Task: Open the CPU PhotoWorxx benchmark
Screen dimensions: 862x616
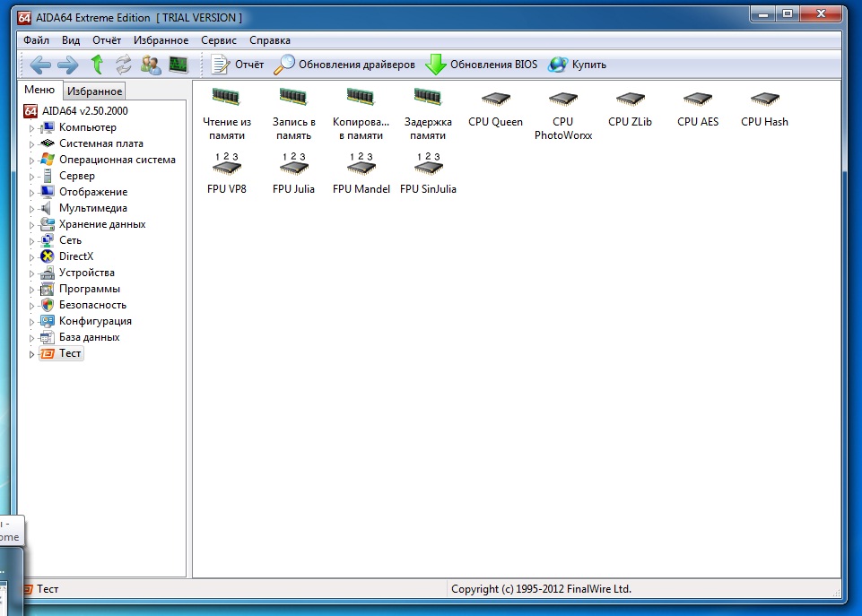Action: 563,116
